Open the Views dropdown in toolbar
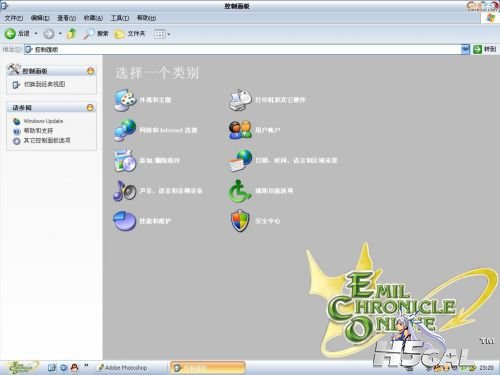This screenshot has width=500, height=375. click(x=162, y=34)
